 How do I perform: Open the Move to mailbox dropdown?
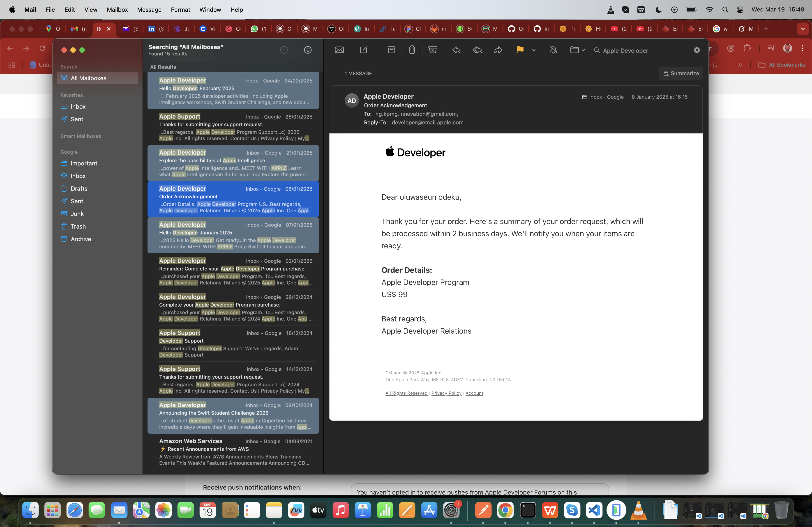click(x=577, y=50)
